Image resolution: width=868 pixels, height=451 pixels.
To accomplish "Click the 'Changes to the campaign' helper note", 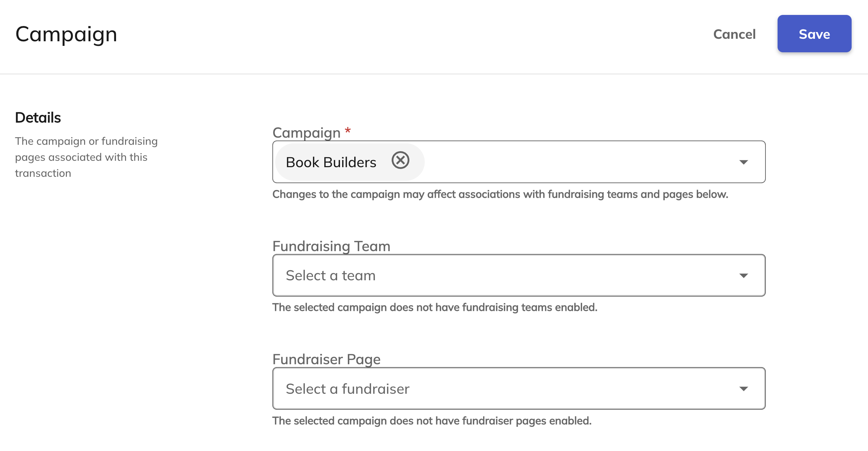I will click(500, 194).
